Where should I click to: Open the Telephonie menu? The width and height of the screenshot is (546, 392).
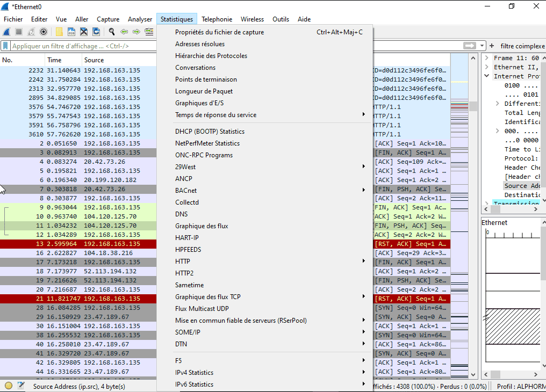tap(217, 19)
